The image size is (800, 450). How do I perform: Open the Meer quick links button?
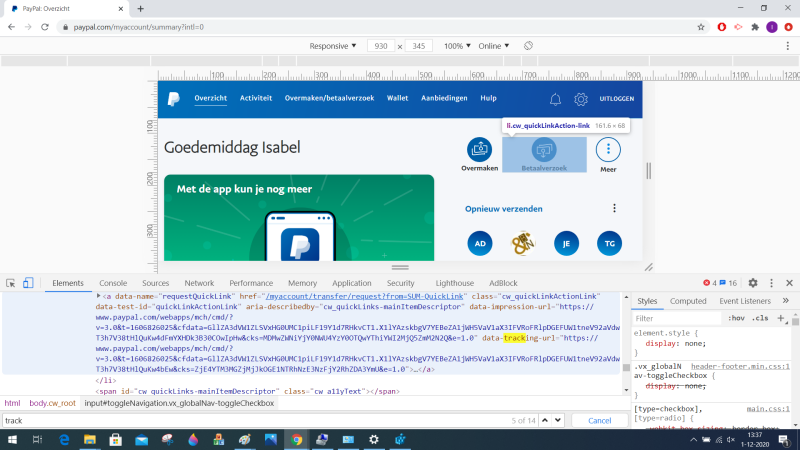(608, 149)
